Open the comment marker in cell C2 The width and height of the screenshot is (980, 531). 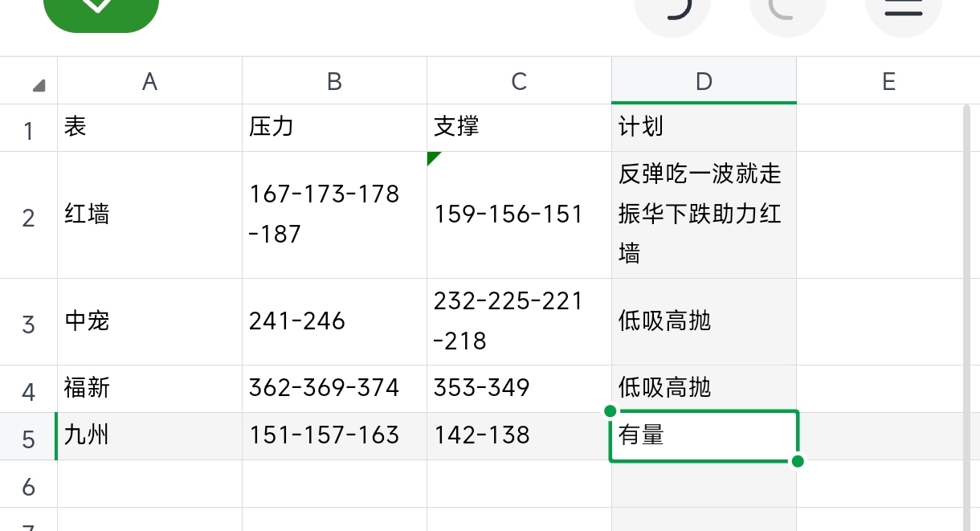point(435,158)
